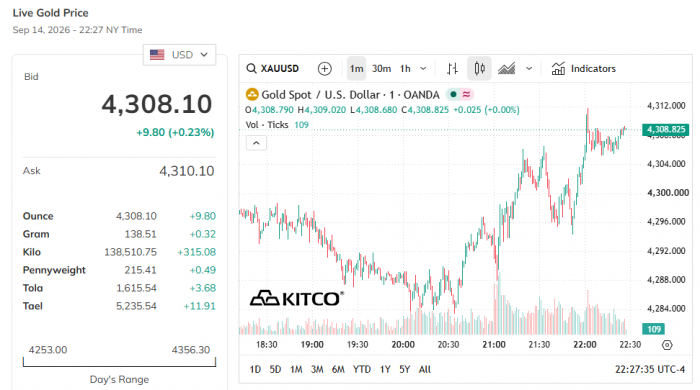Click the day's low value 4253.00
Screen dimensions: 700x390
pos(48,350)
